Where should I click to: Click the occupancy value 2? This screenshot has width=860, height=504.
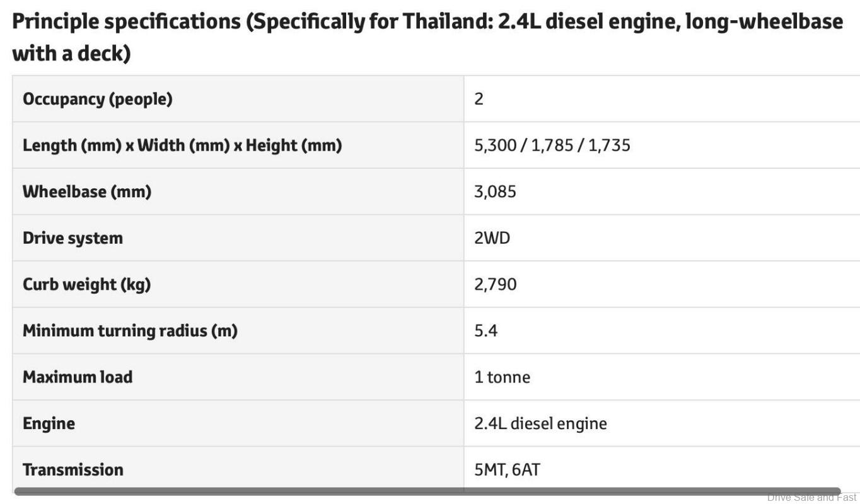point(479,99)
